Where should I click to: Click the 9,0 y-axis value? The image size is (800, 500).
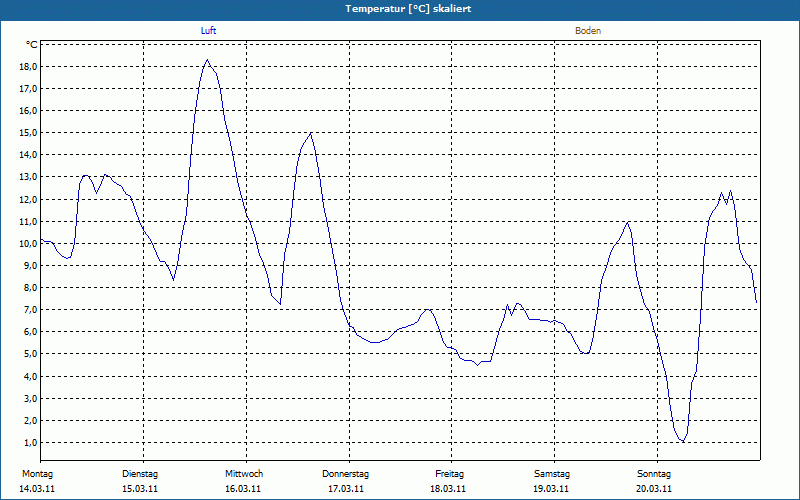31,265
